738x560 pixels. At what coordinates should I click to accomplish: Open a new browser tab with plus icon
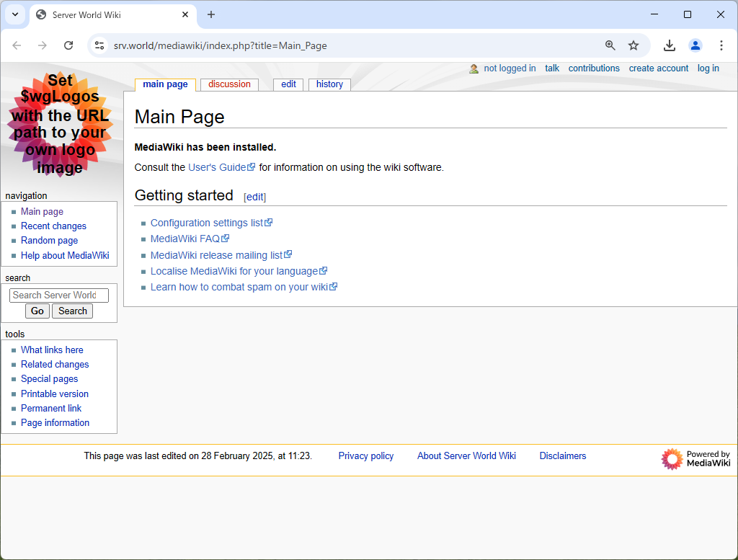pos(211,14)
